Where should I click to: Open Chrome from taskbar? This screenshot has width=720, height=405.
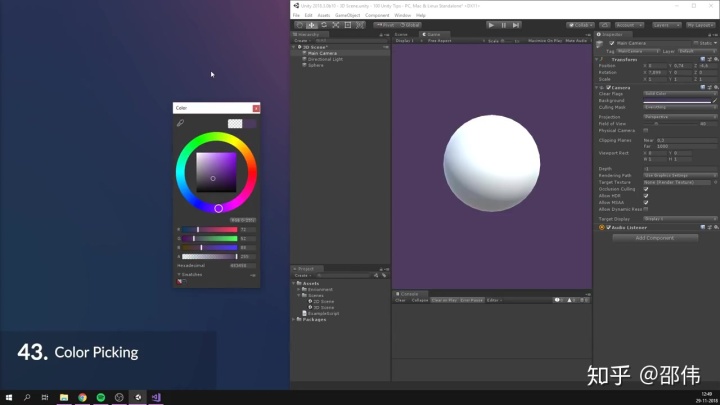pyautogui.click(x=82, y=397)
